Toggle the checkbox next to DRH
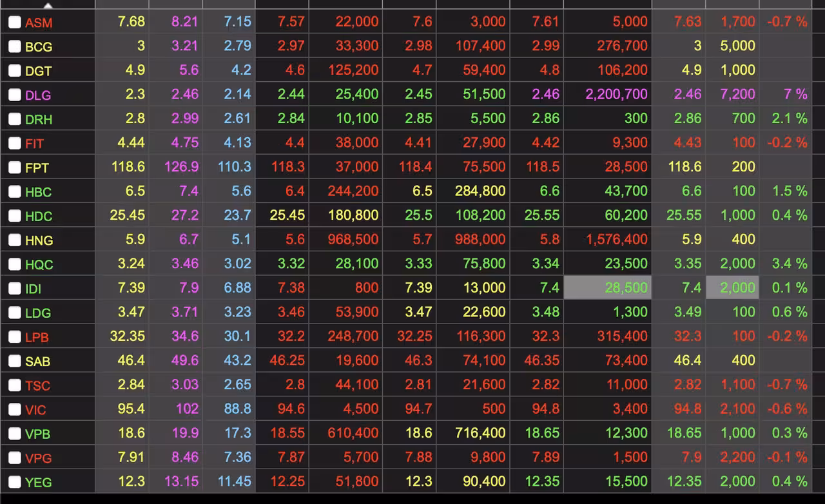Screen dimensions: 825x504 15,119
